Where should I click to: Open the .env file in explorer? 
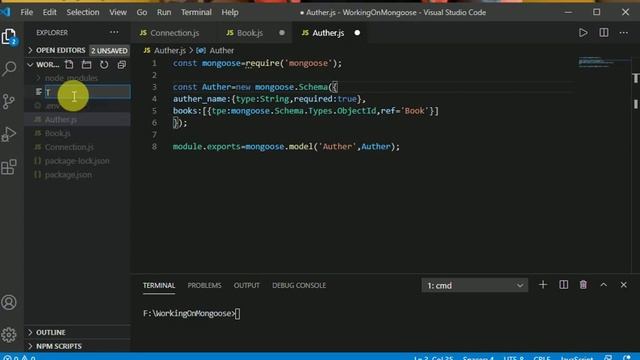coord(78,106)
